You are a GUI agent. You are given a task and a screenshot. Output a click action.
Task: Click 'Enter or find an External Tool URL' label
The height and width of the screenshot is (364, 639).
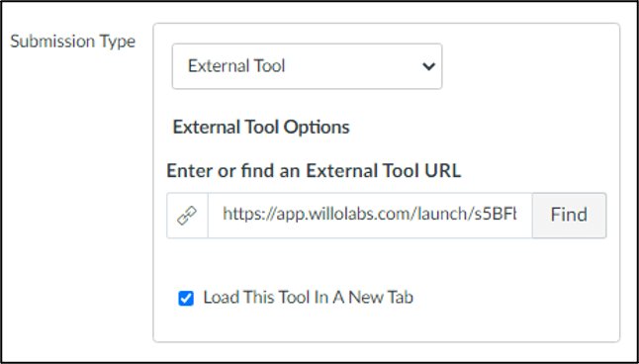[314, 171]
